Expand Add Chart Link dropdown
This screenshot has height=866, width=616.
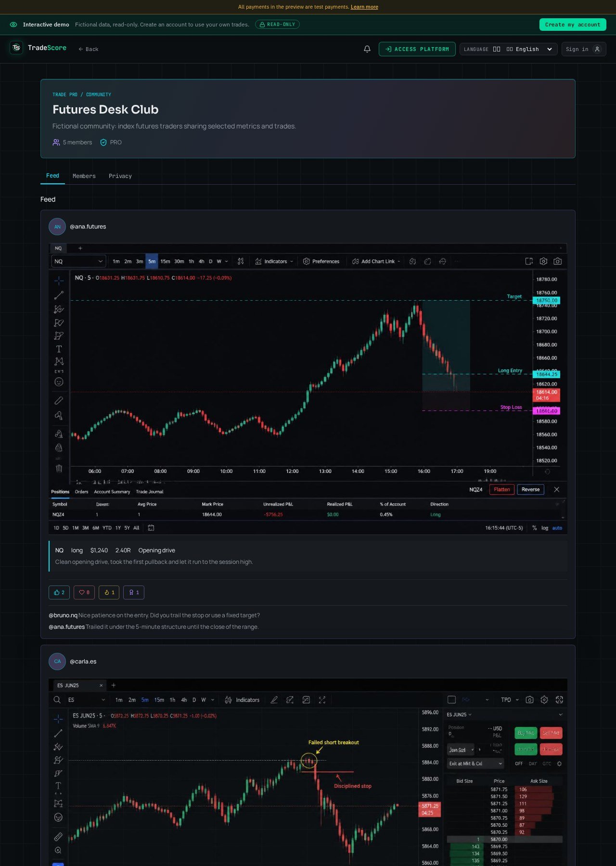pos(376,261)
